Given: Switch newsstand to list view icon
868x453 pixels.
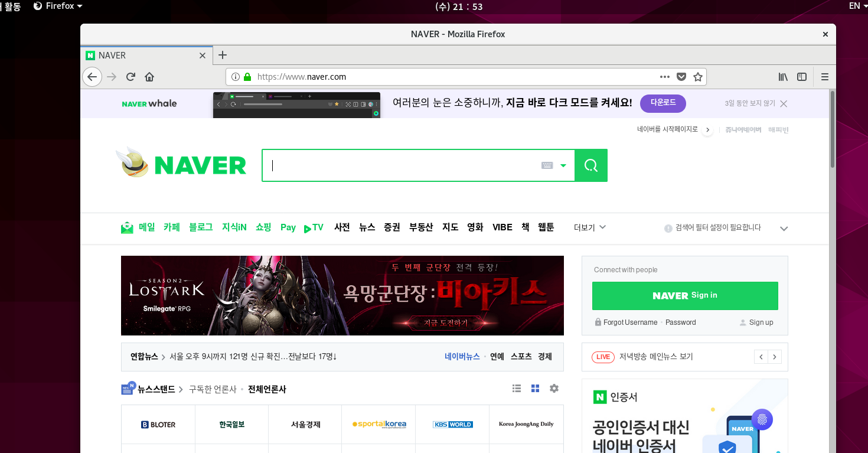Looking at the screenshot, I should pos(517,389).
